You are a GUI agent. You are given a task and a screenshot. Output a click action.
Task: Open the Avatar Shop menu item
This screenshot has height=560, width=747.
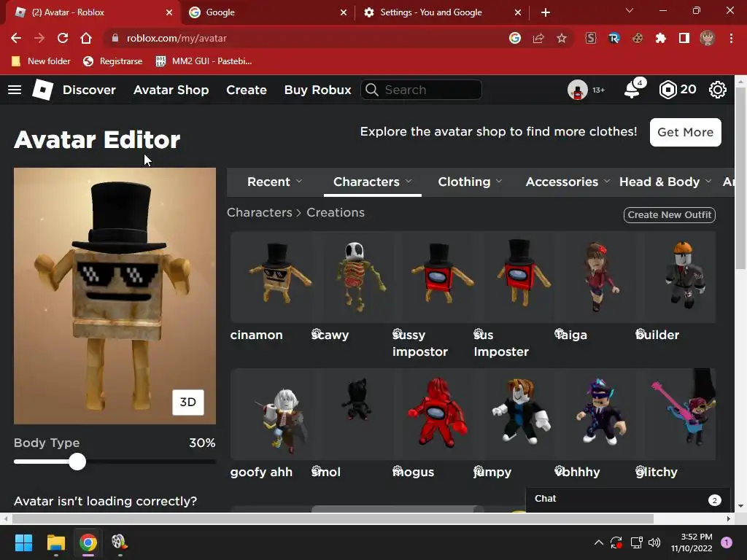tap(171, 90)
